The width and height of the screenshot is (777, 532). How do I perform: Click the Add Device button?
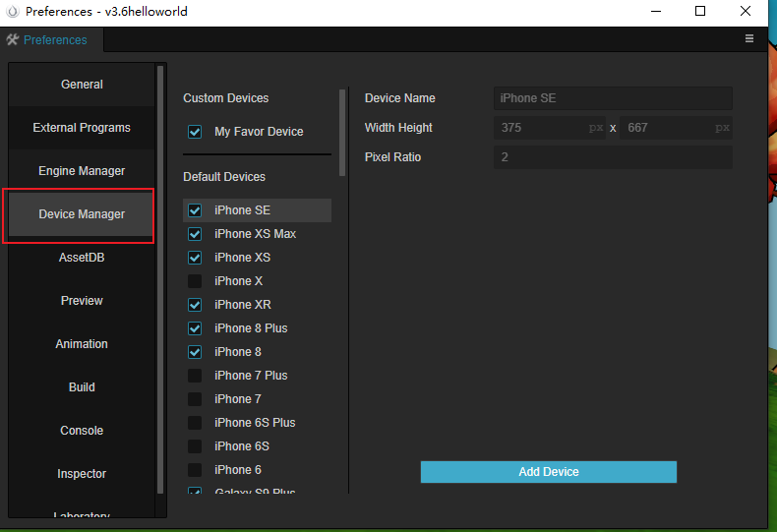pos(549,472)
